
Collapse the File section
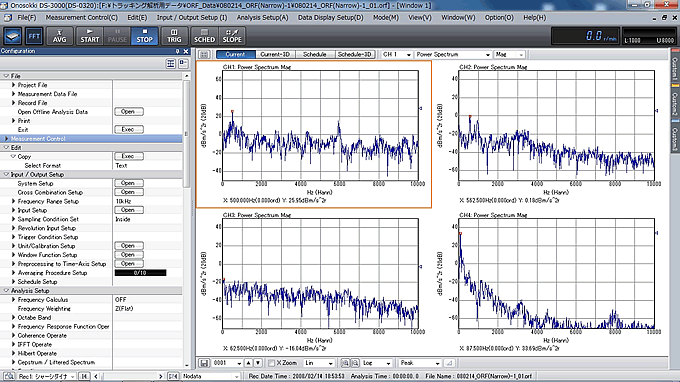(6, 76)
